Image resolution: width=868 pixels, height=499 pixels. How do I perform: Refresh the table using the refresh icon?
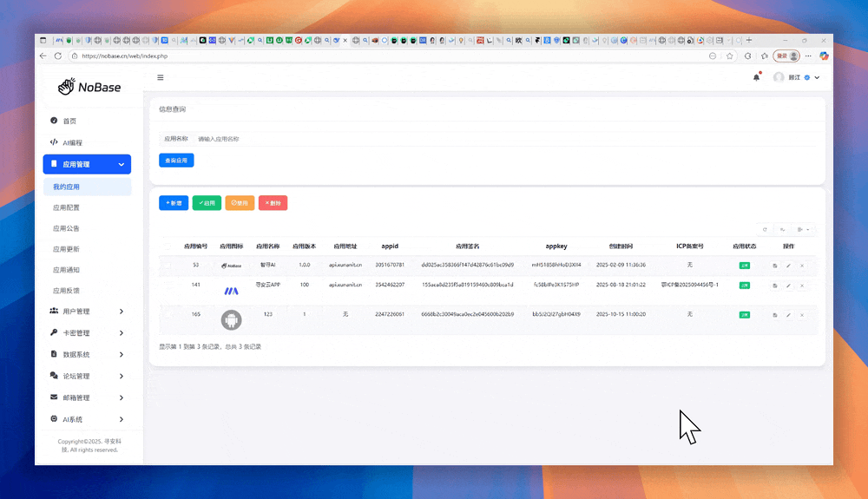click(765, 230)
